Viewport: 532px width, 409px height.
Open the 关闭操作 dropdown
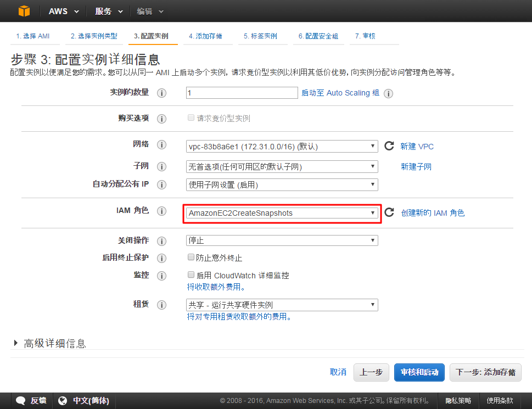click(282, 240)
